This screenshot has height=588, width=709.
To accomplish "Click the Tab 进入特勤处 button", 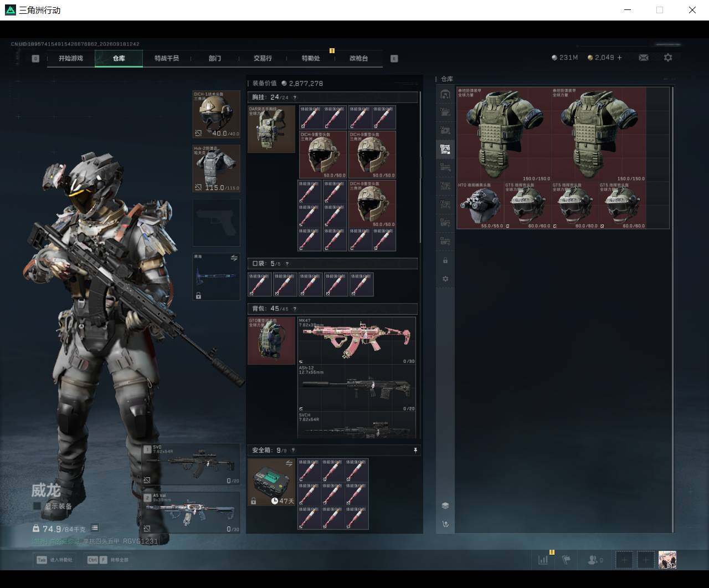I will [x=54, y=560].
